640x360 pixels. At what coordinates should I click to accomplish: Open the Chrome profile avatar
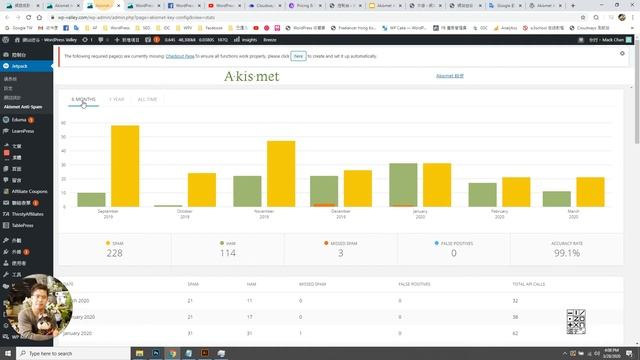622,18
